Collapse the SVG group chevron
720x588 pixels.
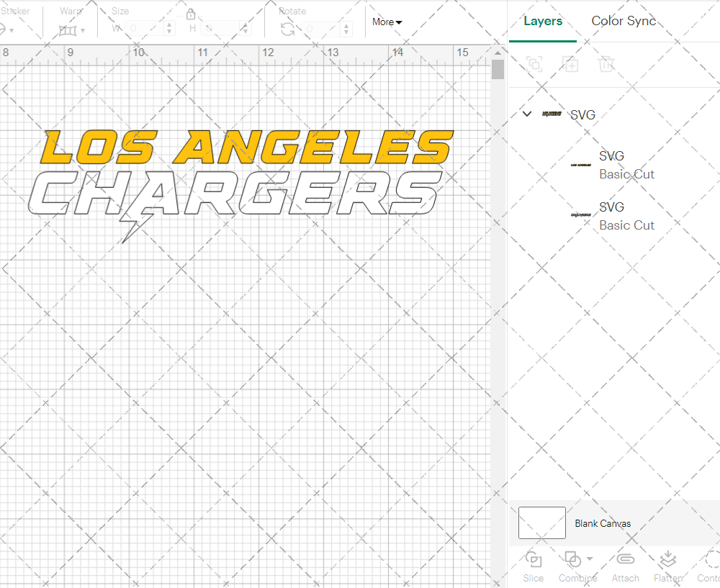click(527, 114)
